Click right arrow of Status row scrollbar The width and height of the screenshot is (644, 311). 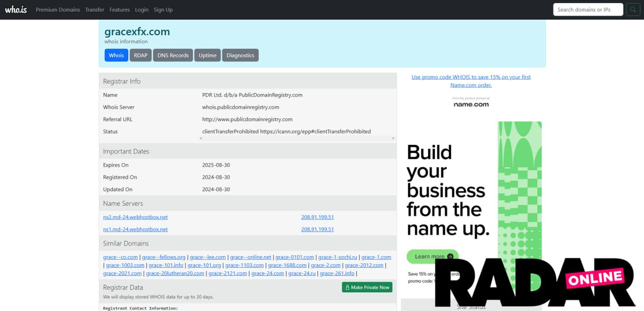(394, 138)
